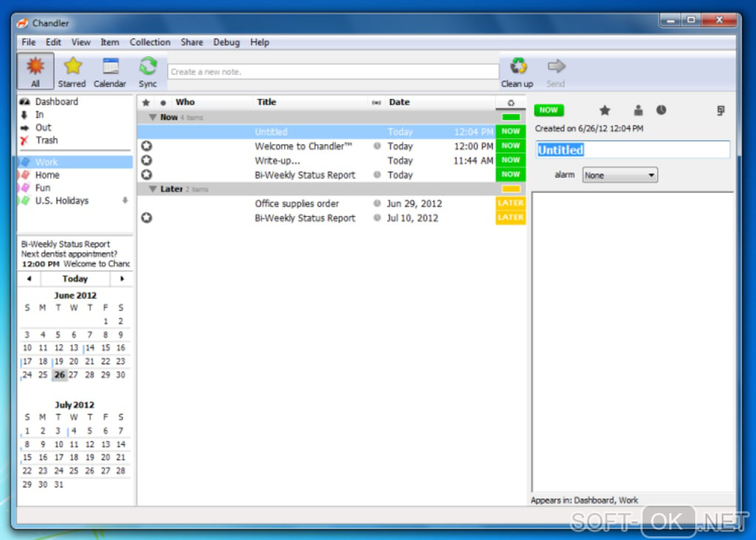Show only Starred items
This screenshot has height=540, width=756.
pyautogui.click(x=72, y=71)
